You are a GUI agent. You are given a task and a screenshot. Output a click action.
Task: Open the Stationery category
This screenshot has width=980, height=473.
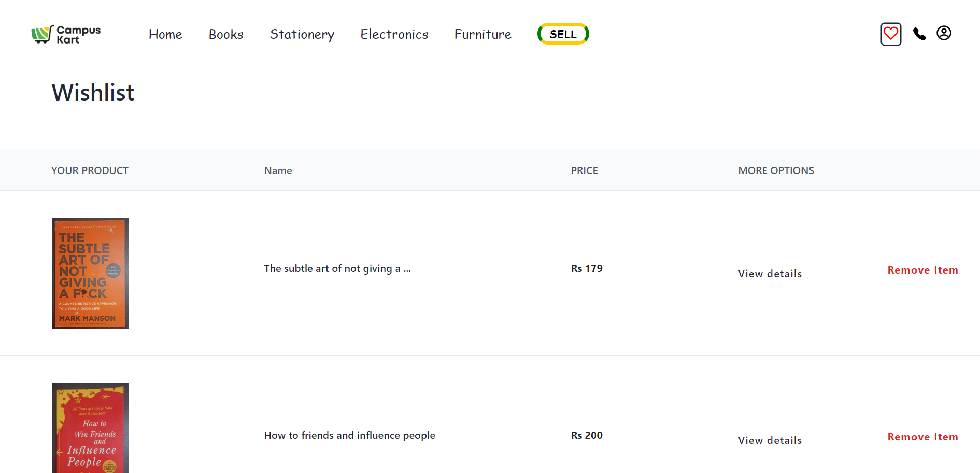tap(302, 35)
